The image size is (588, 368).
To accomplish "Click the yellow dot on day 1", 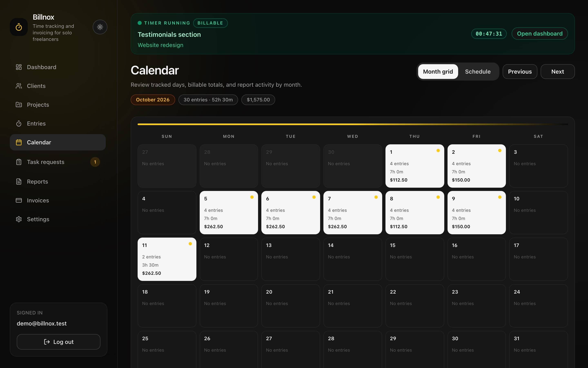I will pos(438,150).
